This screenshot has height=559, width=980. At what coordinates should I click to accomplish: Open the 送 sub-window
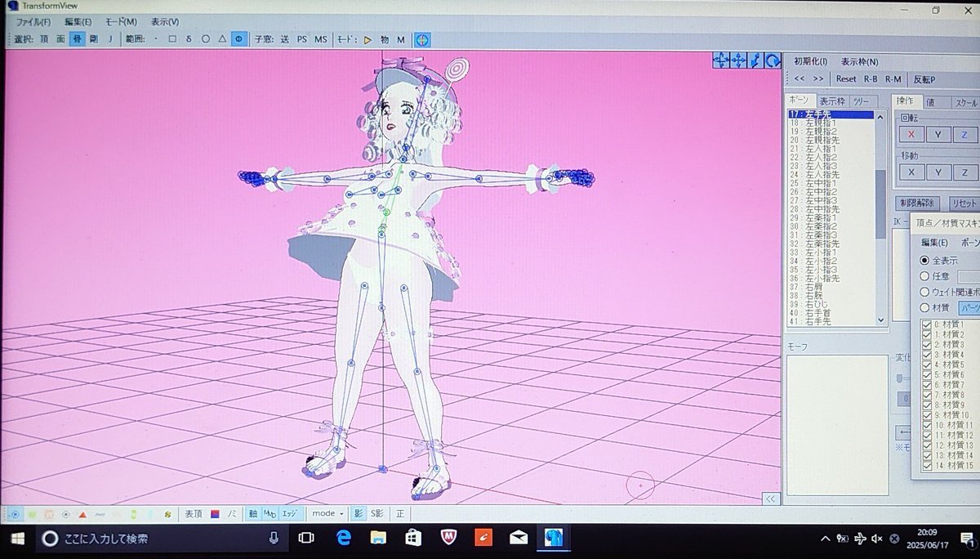click(x=284, y=39)
